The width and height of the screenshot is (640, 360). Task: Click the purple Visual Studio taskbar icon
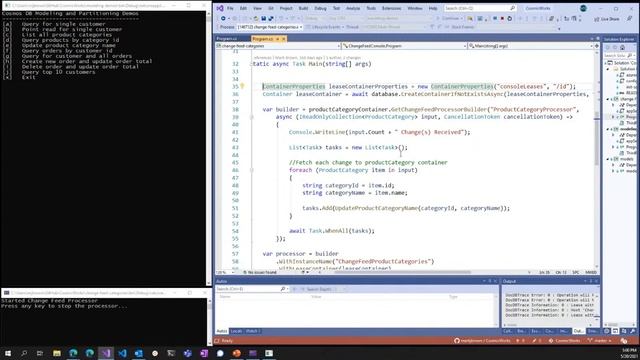pos(106,353)
